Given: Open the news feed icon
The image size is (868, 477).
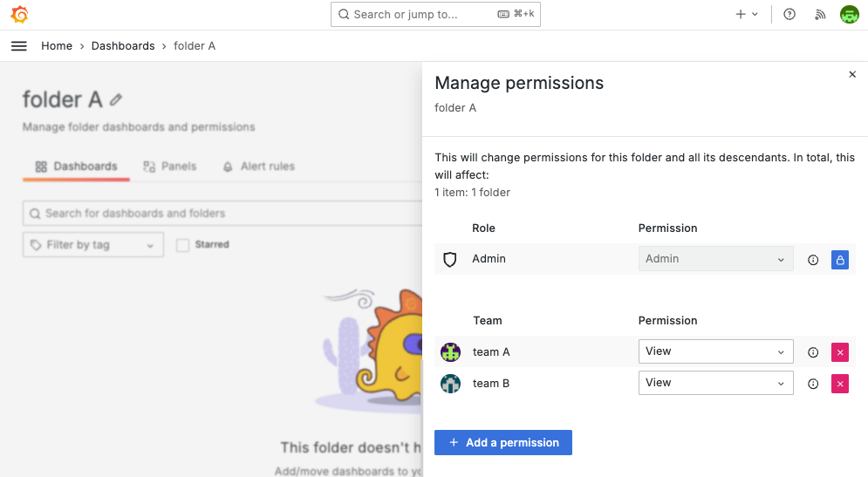Looking at the screenshot, I should click(819, 15).
